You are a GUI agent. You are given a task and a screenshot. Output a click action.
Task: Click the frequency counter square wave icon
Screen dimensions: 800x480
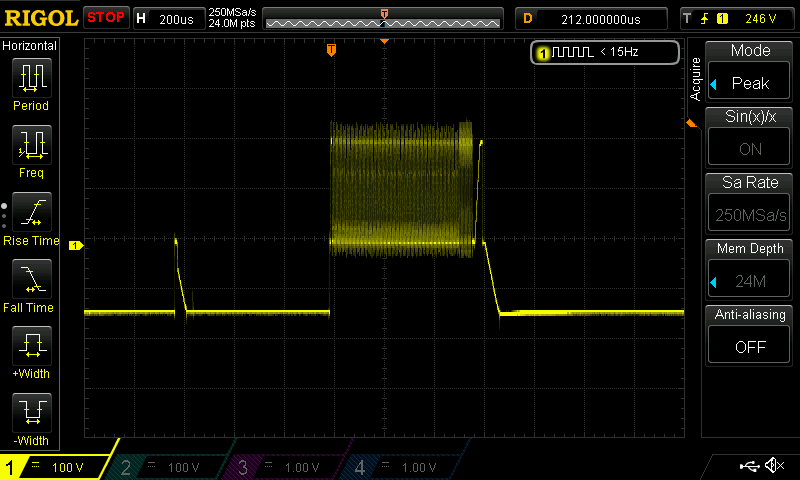click(572, 52)
